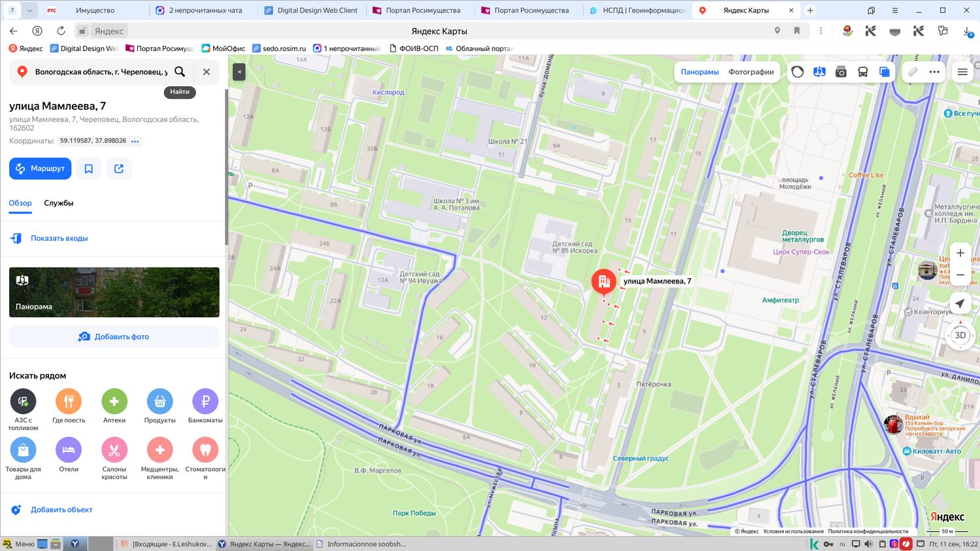The image size is (980, 551).
Task: Click Добавить объект link
Action: click(x=62, y=510)
